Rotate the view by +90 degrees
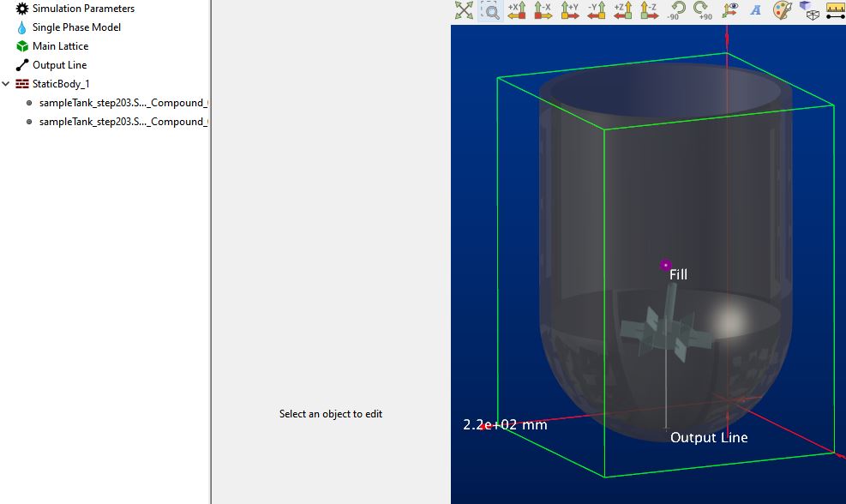846x504 pixels. coord(703,9)
